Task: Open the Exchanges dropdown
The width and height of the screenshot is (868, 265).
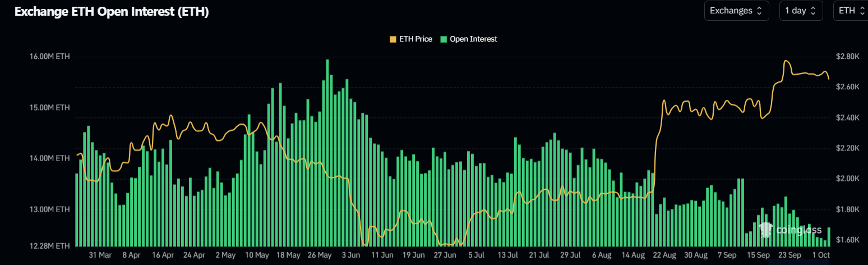Action: pos(736,11)
